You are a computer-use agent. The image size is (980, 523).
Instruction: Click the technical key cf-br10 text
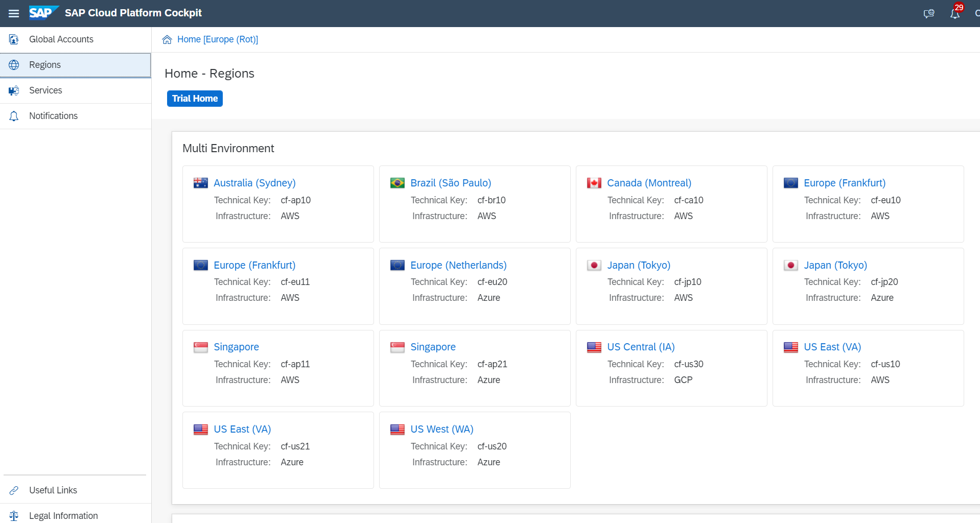[x=492, y=200]
